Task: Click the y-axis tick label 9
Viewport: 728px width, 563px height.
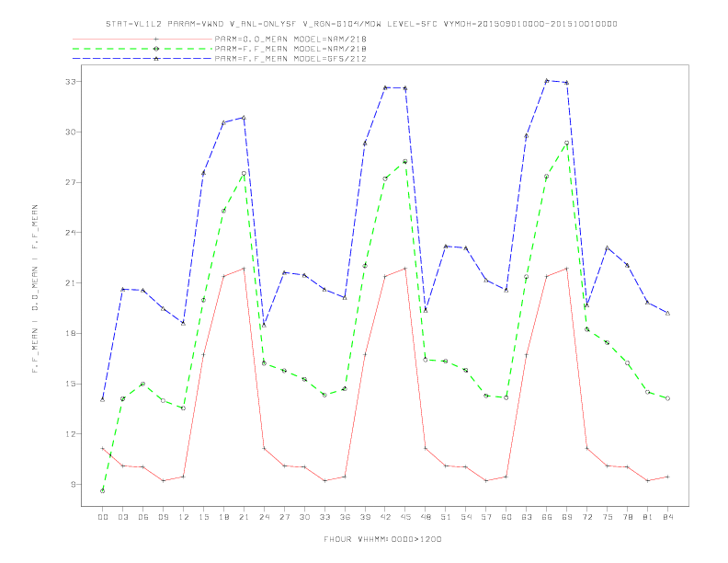Action: [x=73, y=485]
